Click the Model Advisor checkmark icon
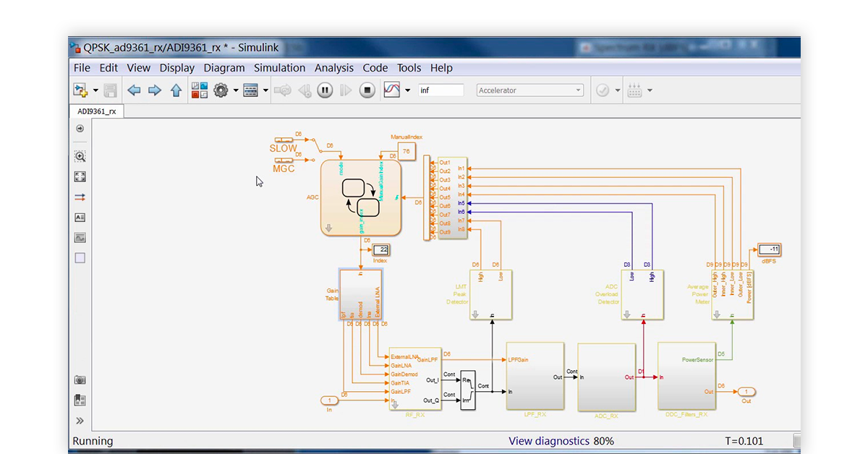Screen dimensions: 868x454 coord(603,90)
